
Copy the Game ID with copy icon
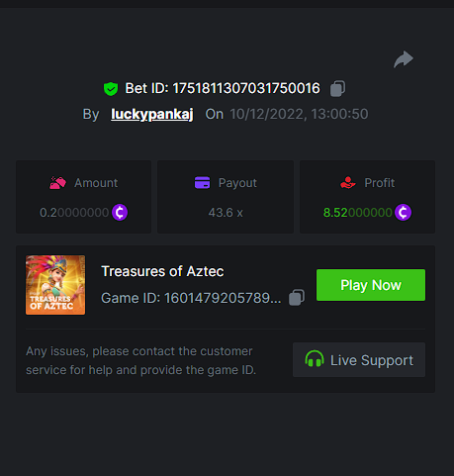[297, 298]
